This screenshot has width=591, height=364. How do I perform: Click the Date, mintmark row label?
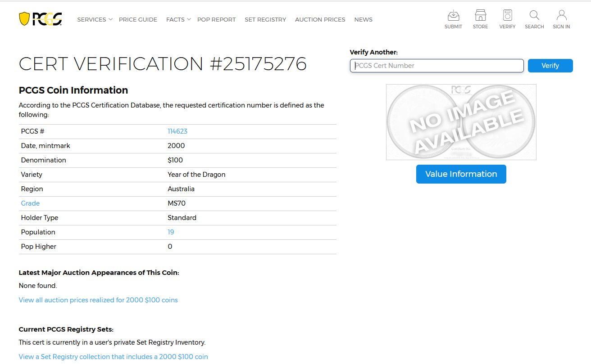point(45,146)
